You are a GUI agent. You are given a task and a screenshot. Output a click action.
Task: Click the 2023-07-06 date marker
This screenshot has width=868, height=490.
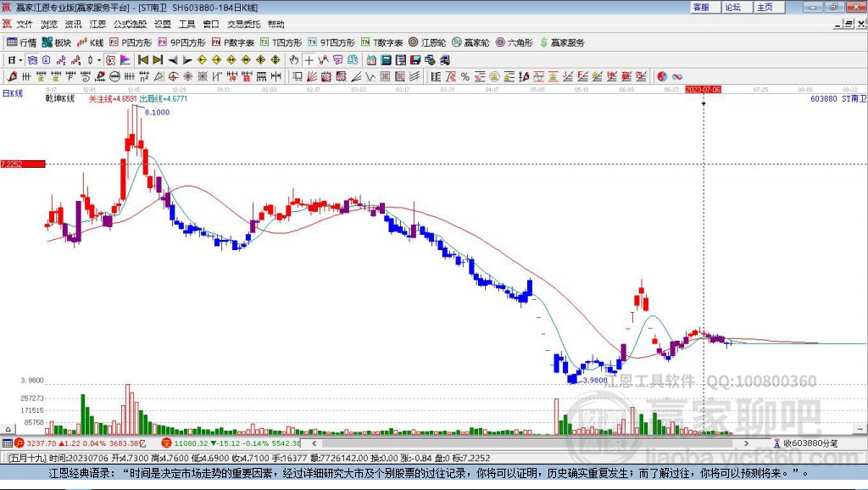point(703,89)
